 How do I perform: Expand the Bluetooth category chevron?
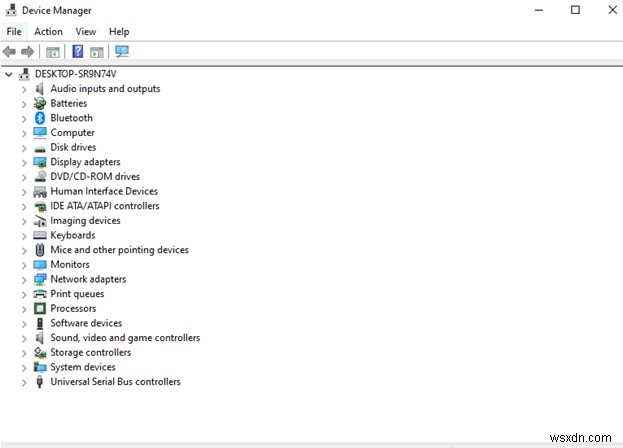pyautogui.click(x=24, y=119)
